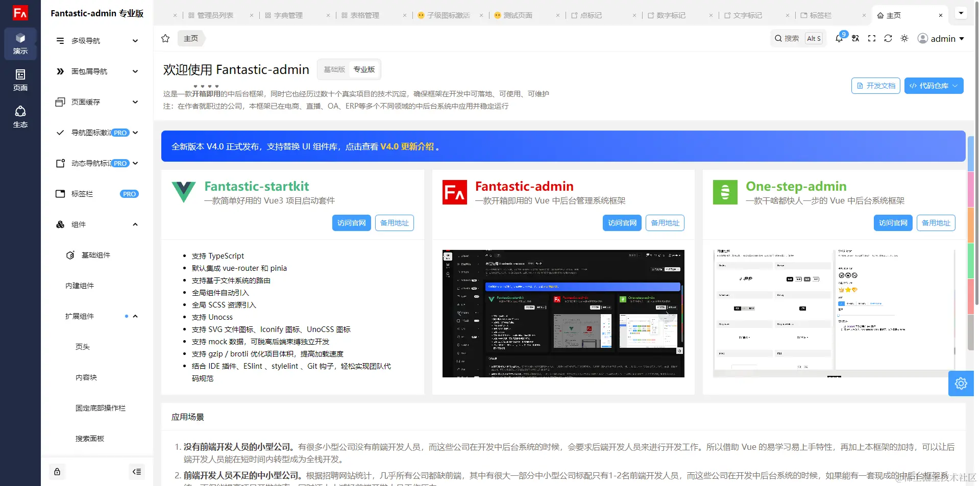980x486 pixels.
Task: Click the green One-step-admin logo
Action: click(725, 192)
